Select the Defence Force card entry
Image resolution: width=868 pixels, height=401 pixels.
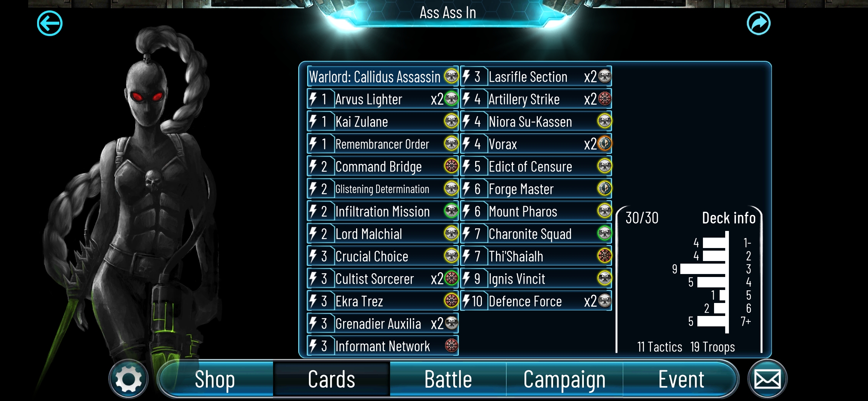tap(536, 301)
